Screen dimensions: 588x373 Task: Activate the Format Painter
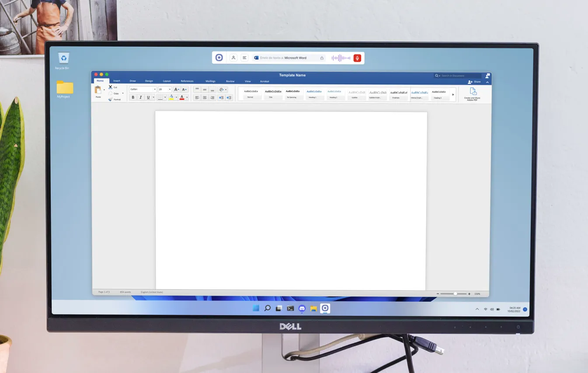pos(111,99)
